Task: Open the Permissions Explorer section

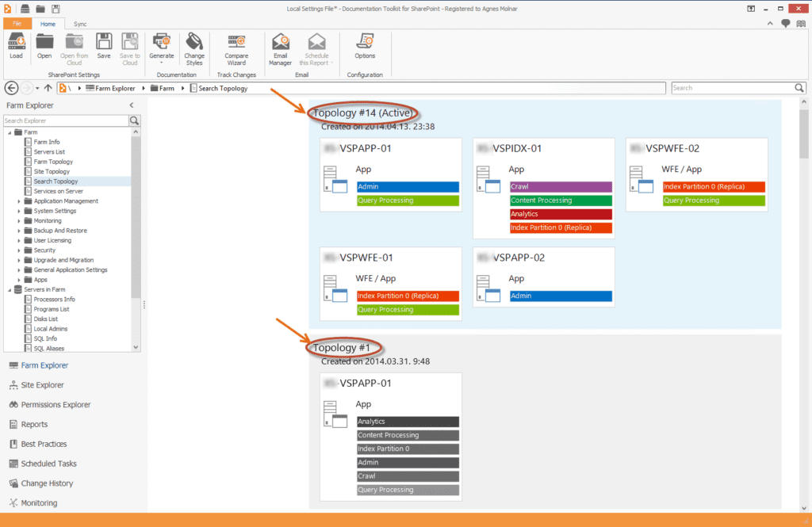Action: 56,405
